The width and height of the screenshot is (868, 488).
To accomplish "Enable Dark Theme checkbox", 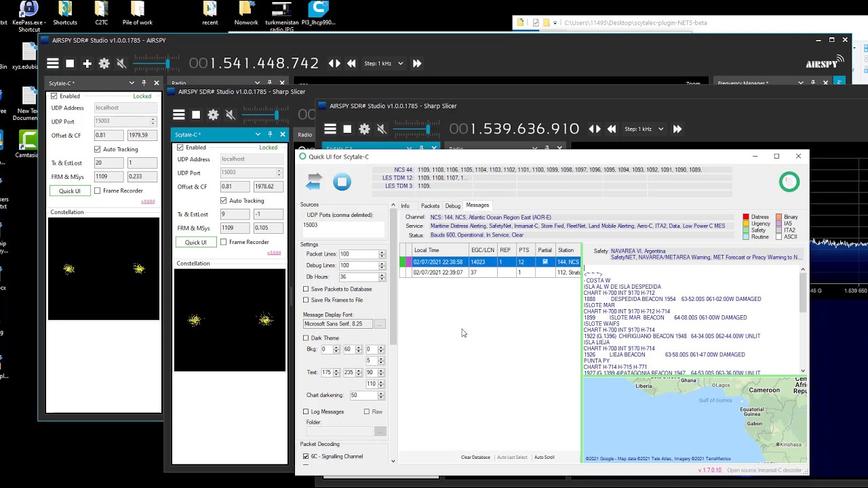I will tap(306, 338).
